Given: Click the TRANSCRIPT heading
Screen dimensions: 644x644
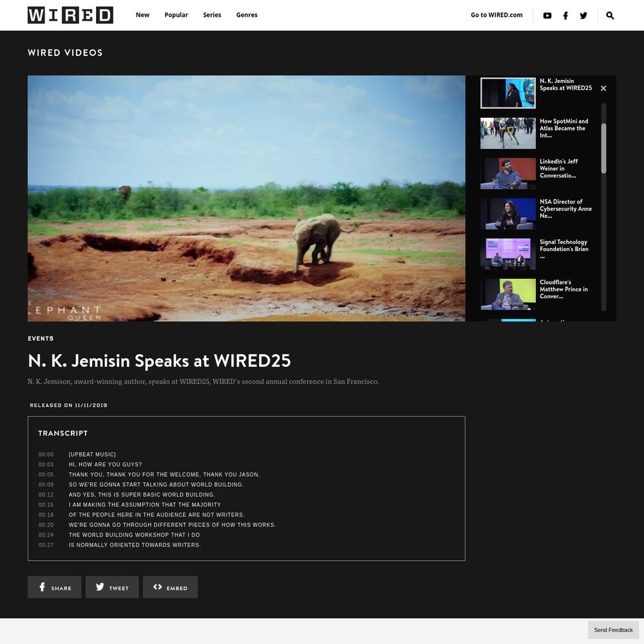Looking at the screenshot, I should [63, 433].
